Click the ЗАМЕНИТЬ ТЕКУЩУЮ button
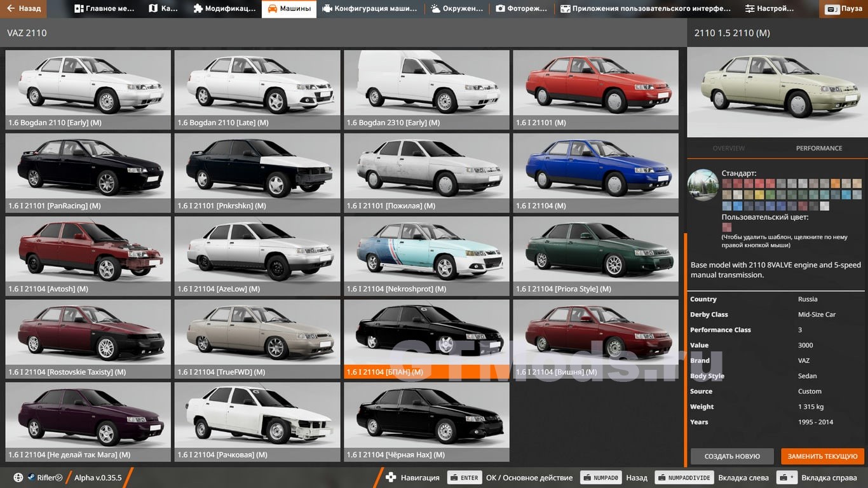The width and height of the screenshot is (868, 488). [823, 456]
